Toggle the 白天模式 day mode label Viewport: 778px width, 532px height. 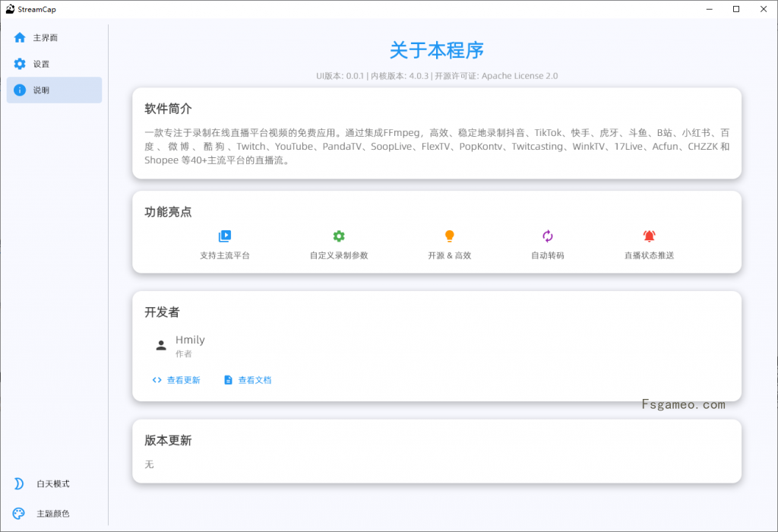pyautogui.click(x=53, y=484)
